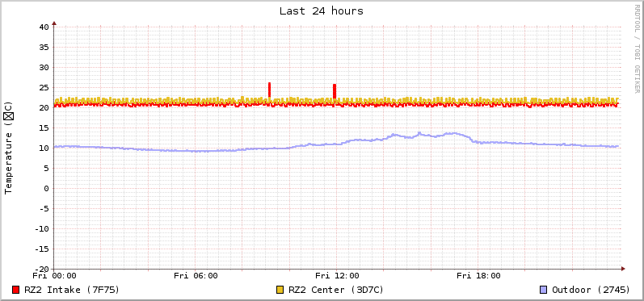Viewport: 644px width, 301px height.
Task: Click the second red spike before Fri 12:00
Action: 335,91
